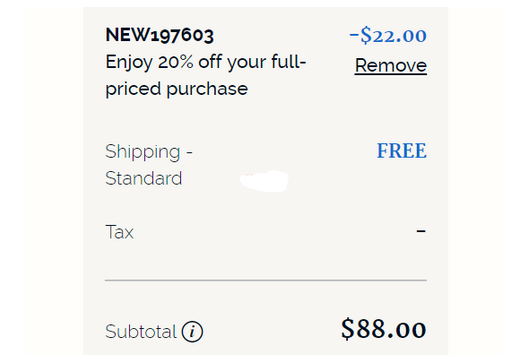Image resolution: width=506 pixels, height=361 pixels.
Task: Select the NEW197603 promo code text
Action: click(x=159, y=35)
